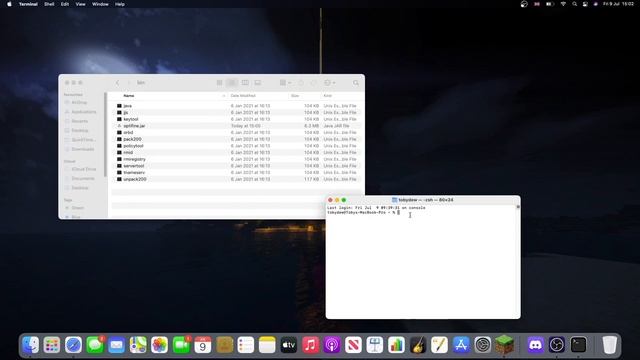Open Control Center in menu bar
This screenshot has height=360, width=640.
[x=585, y=4]
